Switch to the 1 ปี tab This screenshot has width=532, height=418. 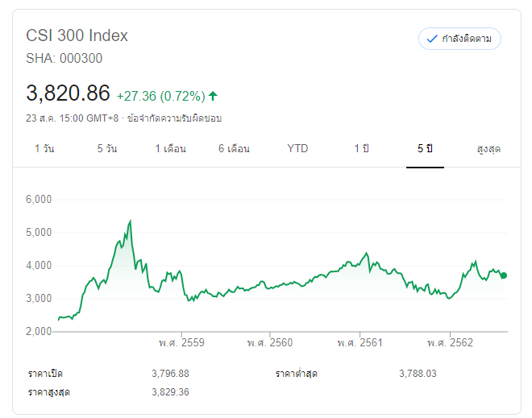click(361, 149)
